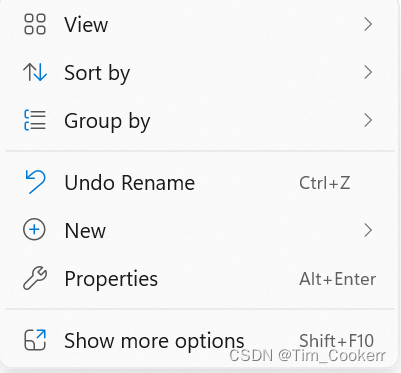The height and width of the screenshot is (373, 401).
Task: Open Properties text entry
Action: [111, 279]
